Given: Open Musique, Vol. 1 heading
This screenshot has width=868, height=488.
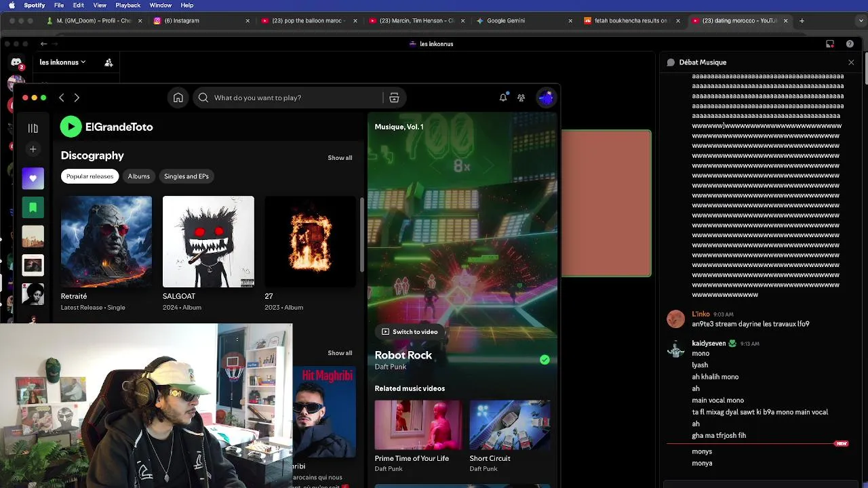Looking at the screenshot, I should (399, 127).
